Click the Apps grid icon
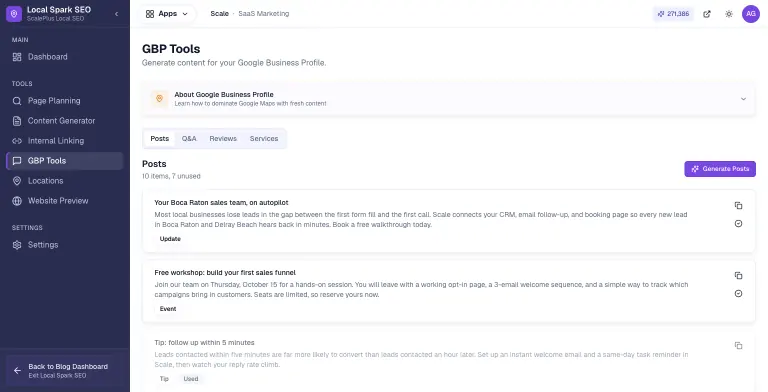This screenshot has width=768, height=392. click(x=150, y=14)
